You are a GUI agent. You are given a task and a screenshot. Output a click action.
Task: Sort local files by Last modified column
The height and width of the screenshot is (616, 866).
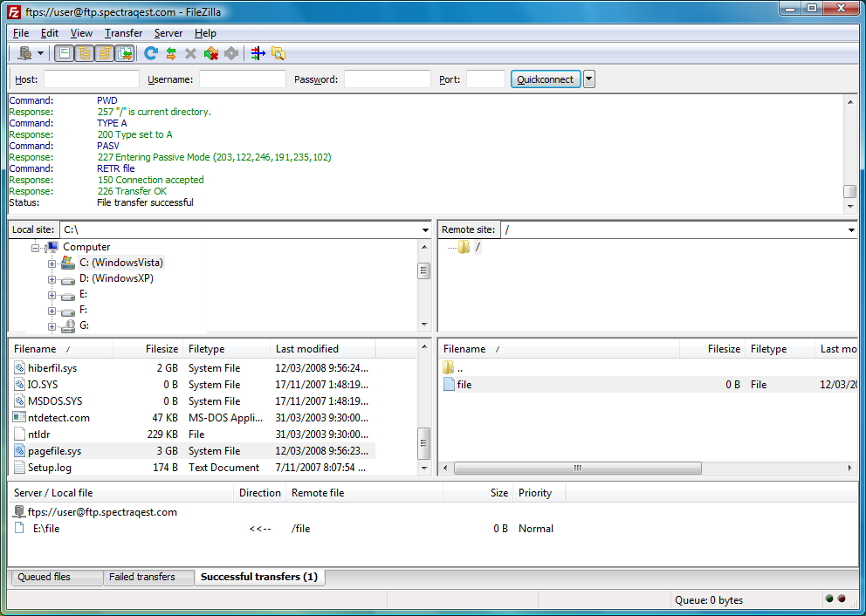(307, 349)
